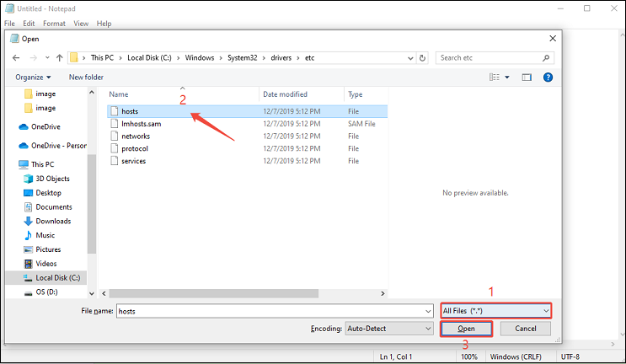626x364 pixels.
Task: Open Music folder in sidebar
Action: 39,235
